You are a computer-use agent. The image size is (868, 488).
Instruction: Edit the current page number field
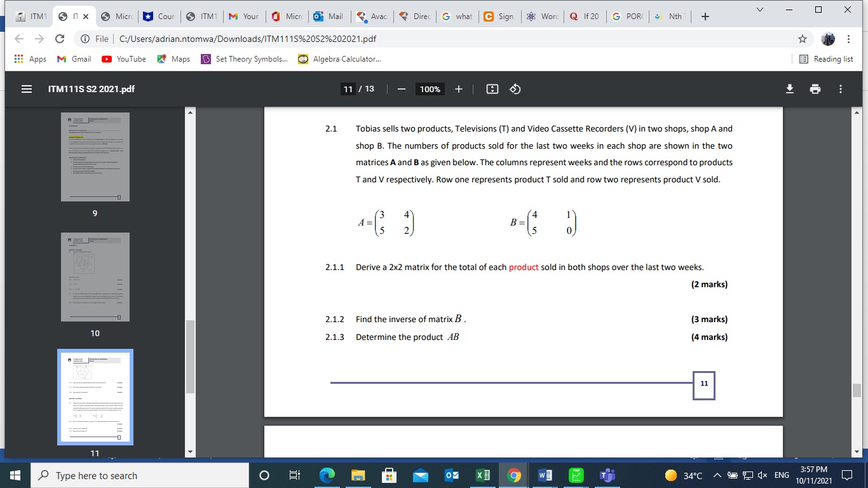[x=348, y=89]
